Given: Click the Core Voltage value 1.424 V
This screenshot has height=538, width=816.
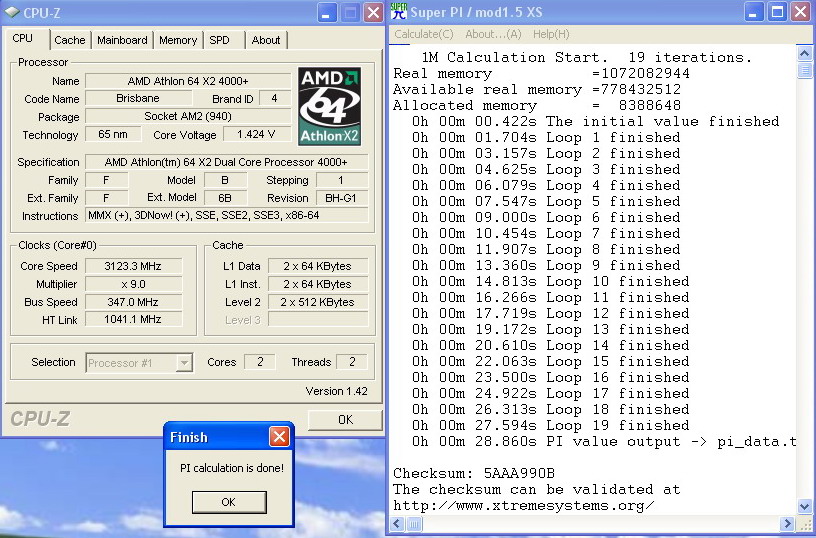Looking at the screenshot, I should point(257,134).
